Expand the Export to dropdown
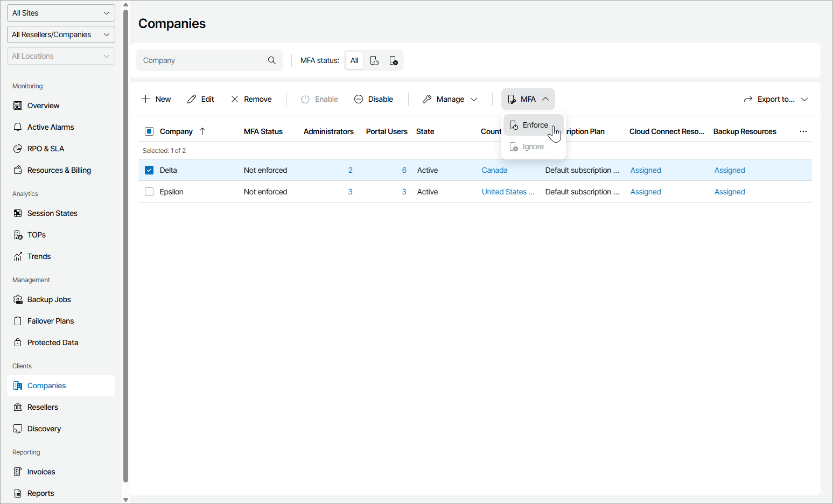The height and width of the screenshot is (504, 833). 775,99
